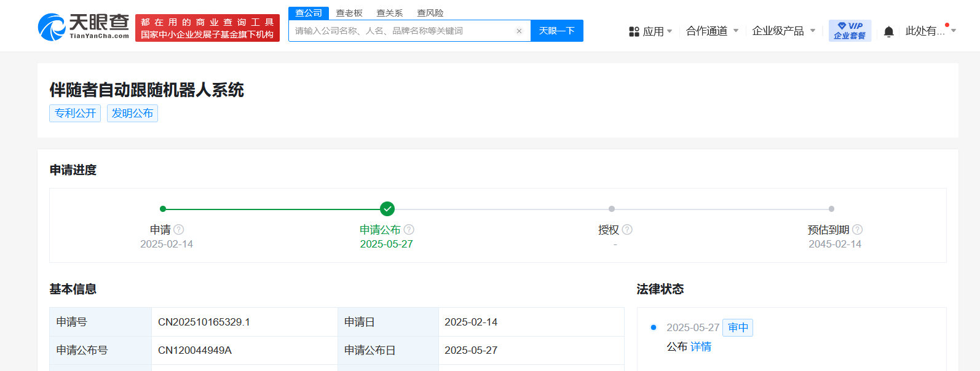Switch to 查老板 search tab
Image resolution: width=980 pixels, height=371 pixels.
click(349, 13)
